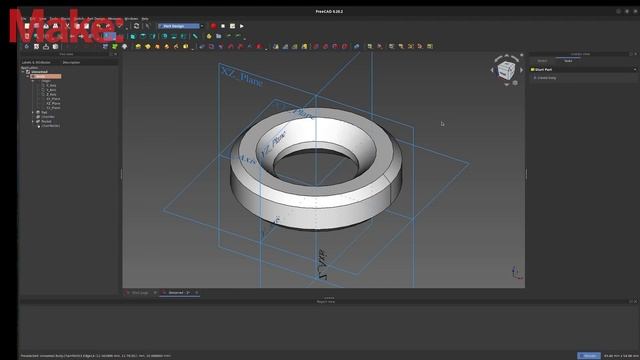Select the highlighted Body tree item
640x360 pixels.
46,76
